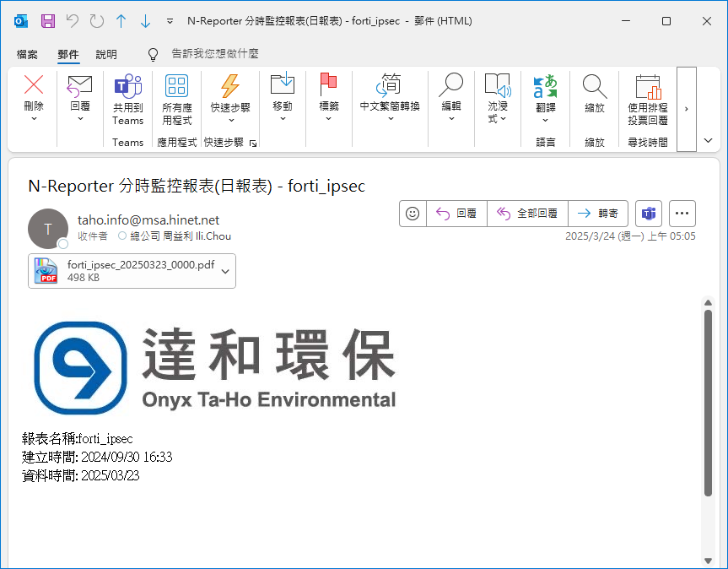Click the Delete (刪除) envelope icon
This screenshot has width=728, height=569.
[34, 85]
